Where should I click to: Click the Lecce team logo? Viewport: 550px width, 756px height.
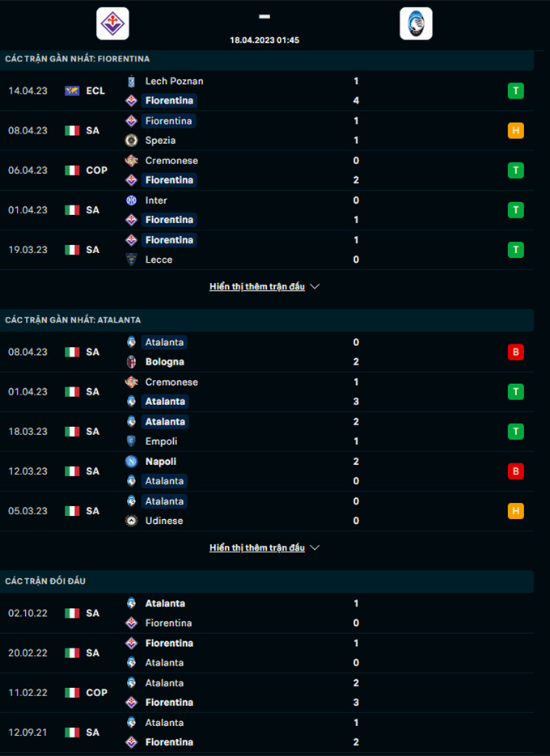(x=131, y=260)
